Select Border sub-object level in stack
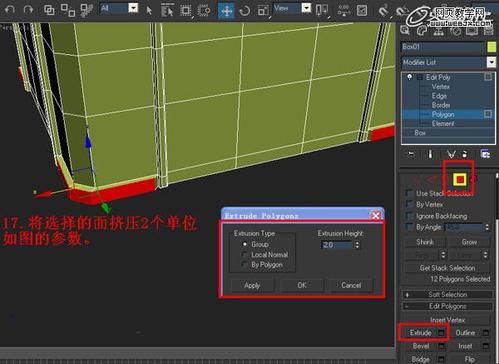Screen dimensions: 499x364 pyautogui.click(x=441, y=105)
